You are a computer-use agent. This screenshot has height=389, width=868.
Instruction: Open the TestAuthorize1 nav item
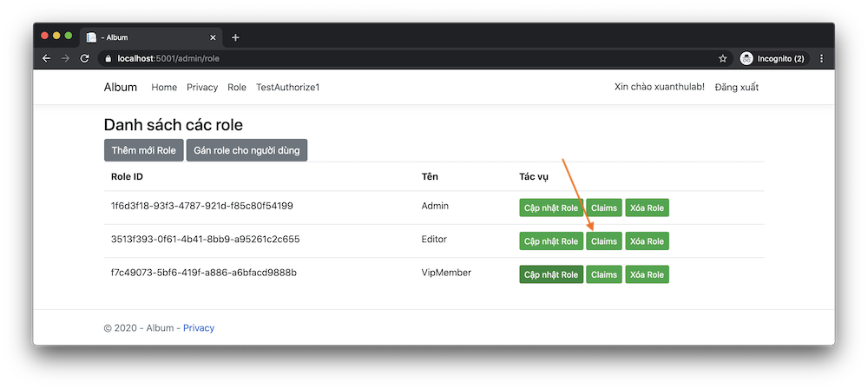tap(288, 87)
